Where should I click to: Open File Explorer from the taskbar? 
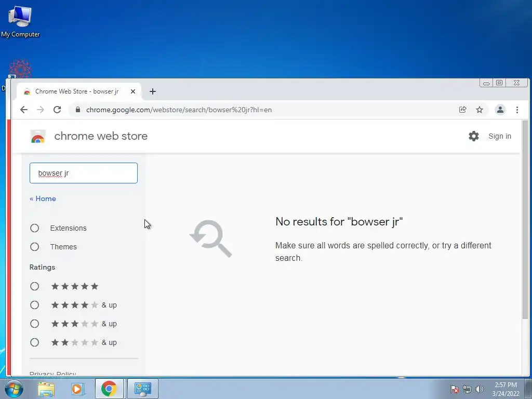46,389
